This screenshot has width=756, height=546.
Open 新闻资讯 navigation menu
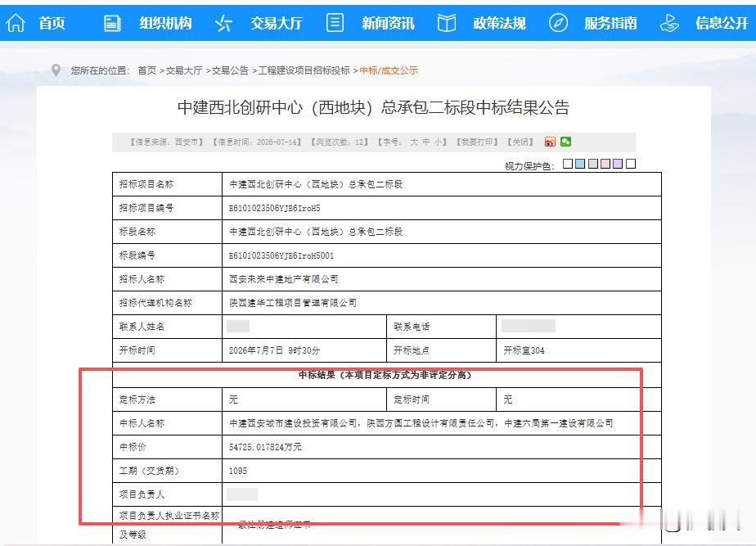388,23
